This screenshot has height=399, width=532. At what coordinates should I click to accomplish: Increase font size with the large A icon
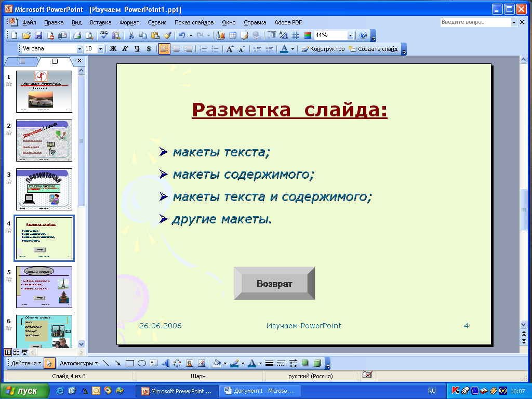(x=230, y=49)
